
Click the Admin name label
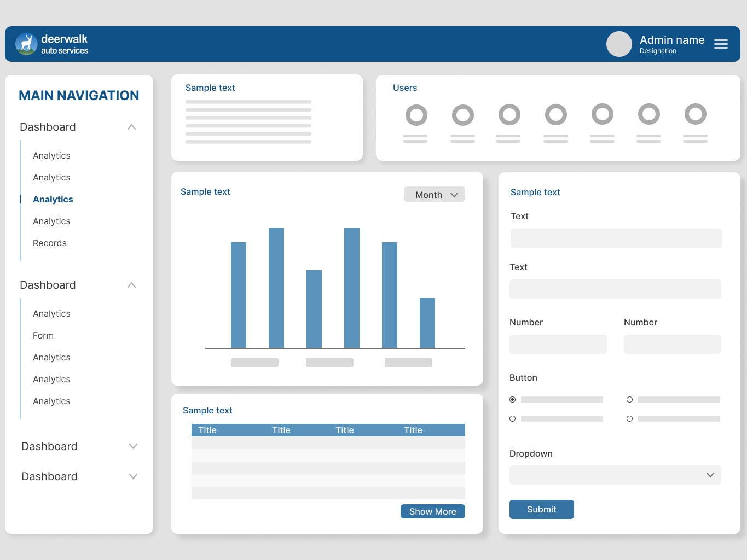(x=672, y=40)
